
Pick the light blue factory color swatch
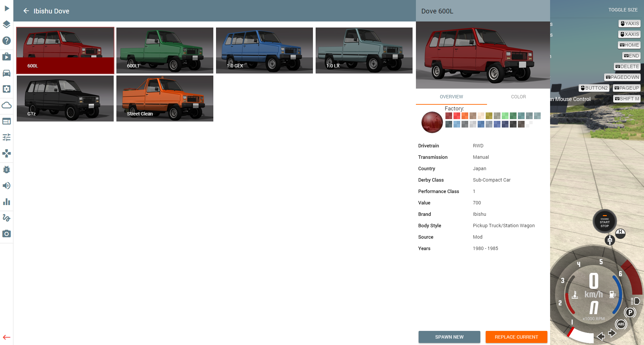457,124
